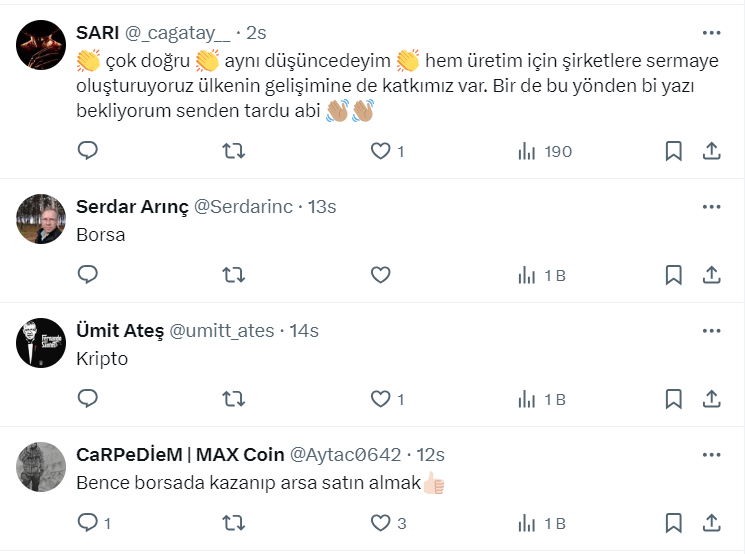Open more options for SARI's tweet

pyautogui.click(x=711, y=33)
